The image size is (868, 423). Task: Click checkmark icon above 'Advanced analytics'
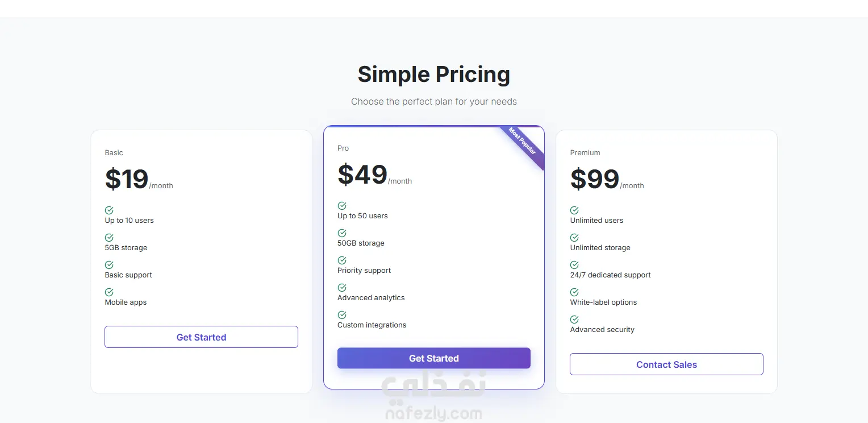[342, 288]
